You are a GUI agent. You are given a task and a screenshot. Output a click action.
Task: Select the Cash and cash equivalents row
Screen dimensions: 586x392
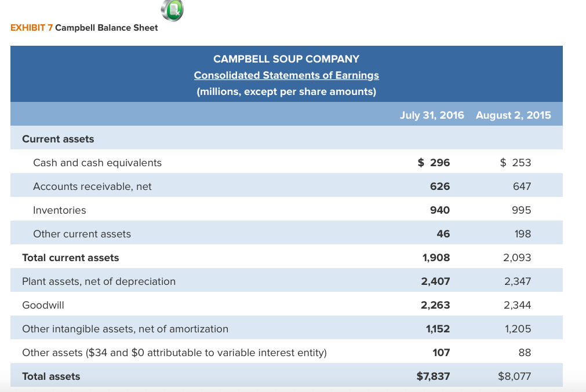click(x=97, y=162)
